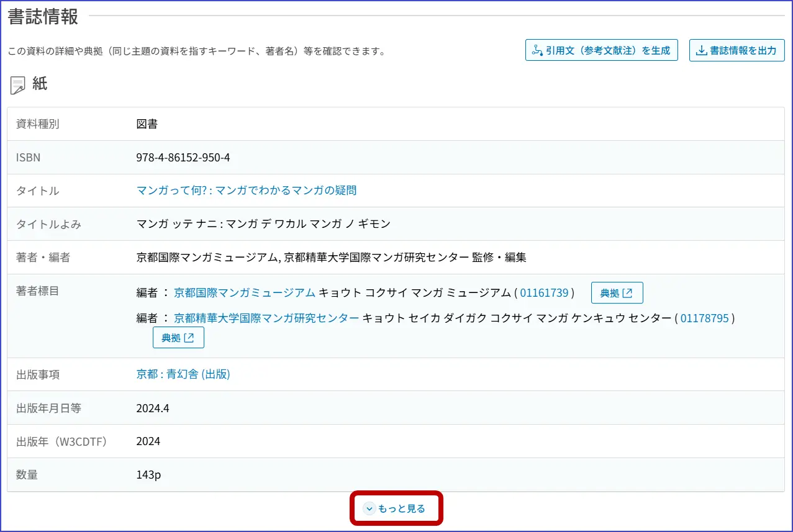This screenshot has height=532, width=793.
Task: Click the タイトルよみ reading text
Action: (263, 224)
